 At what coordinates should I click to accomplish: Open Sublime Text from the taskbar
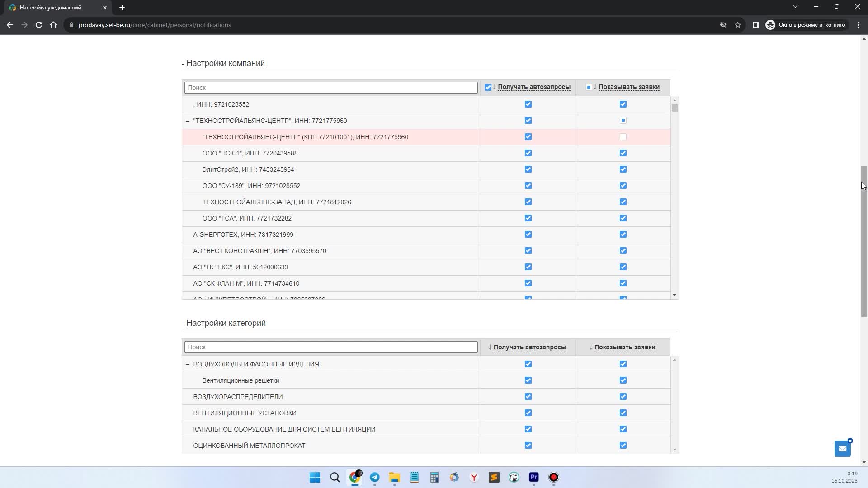click(494, 477)
